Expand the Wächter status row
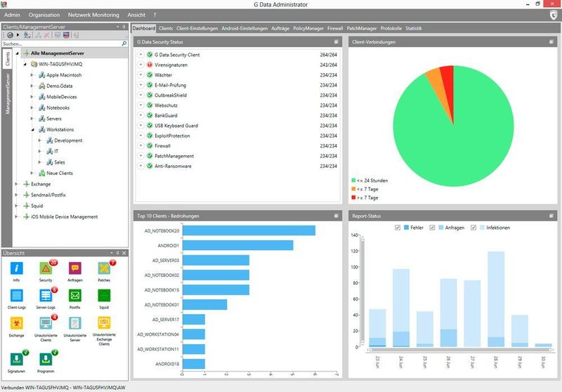562x392 pixels. click(x=141, y=75)
